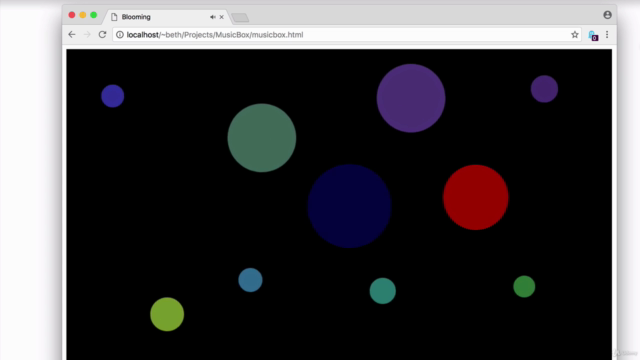Click the small teal circle
This screenshot has height=360, width=640.
382,291
